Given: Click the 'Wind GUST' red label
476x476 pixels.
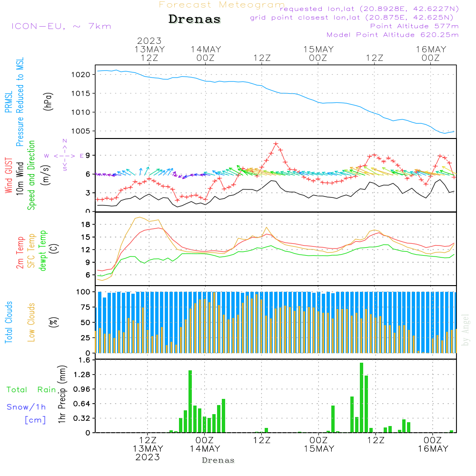Looking at the screenshot, I should (9, 176).
